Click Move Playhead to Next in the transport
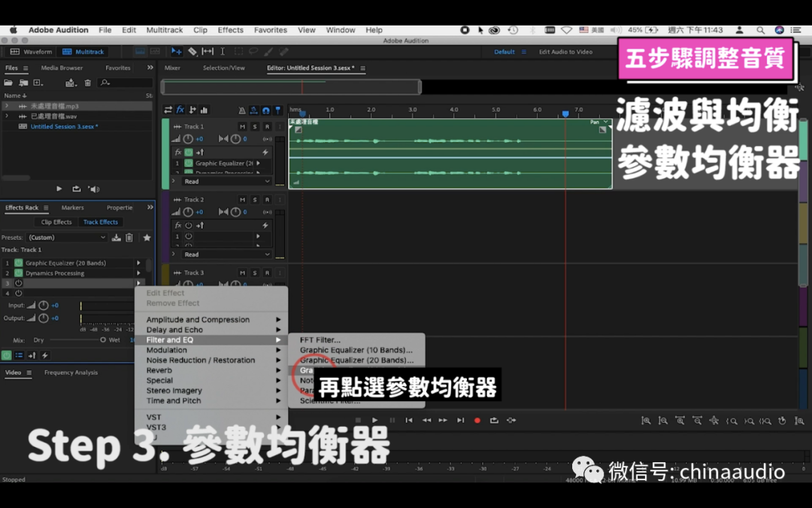This screenshot has width=812, height=508. pos(460,421)
